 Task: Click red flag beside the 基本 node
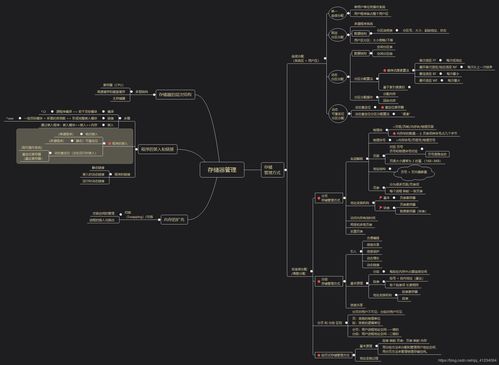pyautogui.click(x=381, y=198)
